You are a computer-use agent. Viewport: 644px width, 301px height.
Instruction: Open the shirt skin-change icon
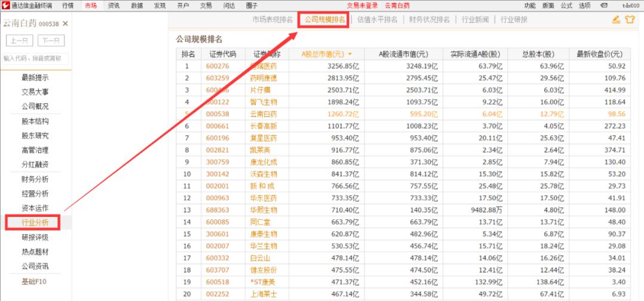[x=630, y=19]
